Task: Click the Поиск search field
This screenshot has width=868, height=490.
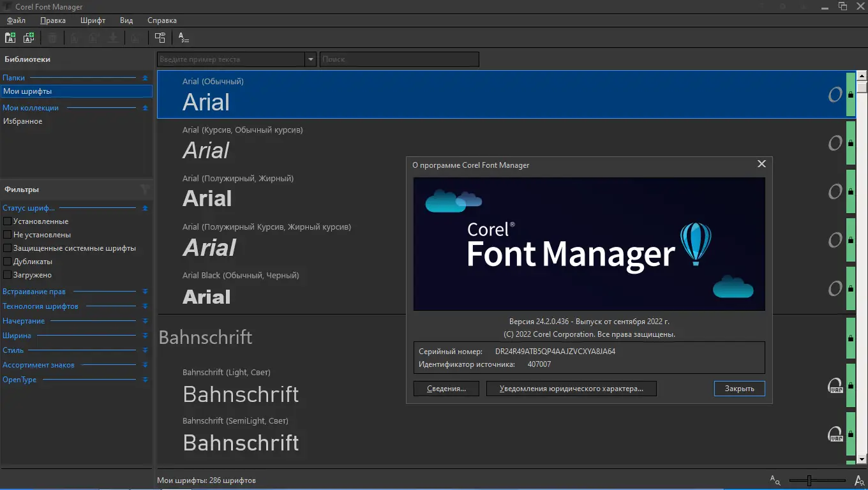Action: click(399, 59)
